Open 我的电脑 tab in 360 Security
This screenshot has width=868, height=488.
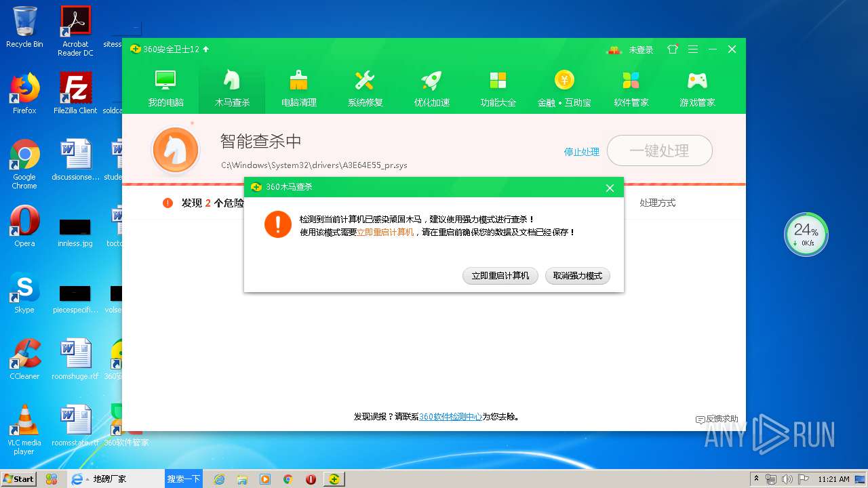click(x=165, y=89)
